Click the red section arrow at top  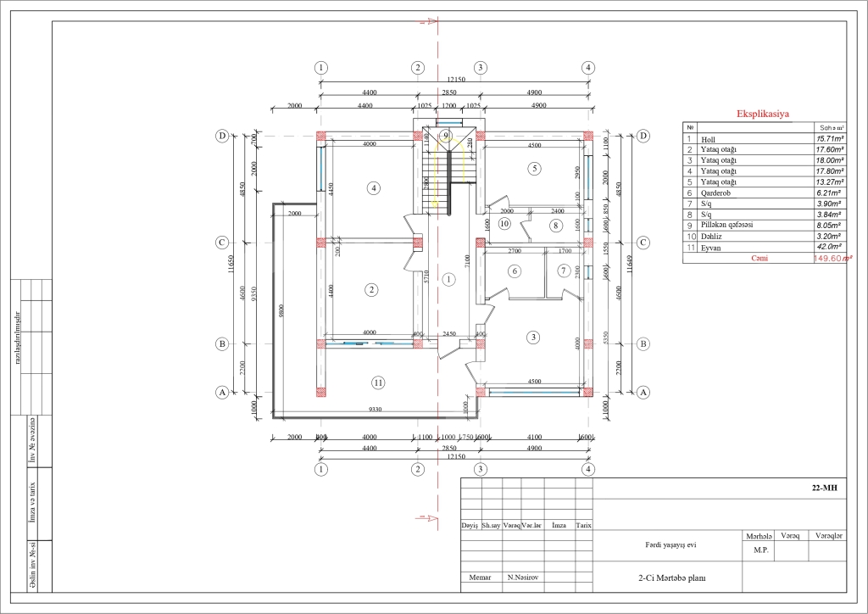(430, 21)
